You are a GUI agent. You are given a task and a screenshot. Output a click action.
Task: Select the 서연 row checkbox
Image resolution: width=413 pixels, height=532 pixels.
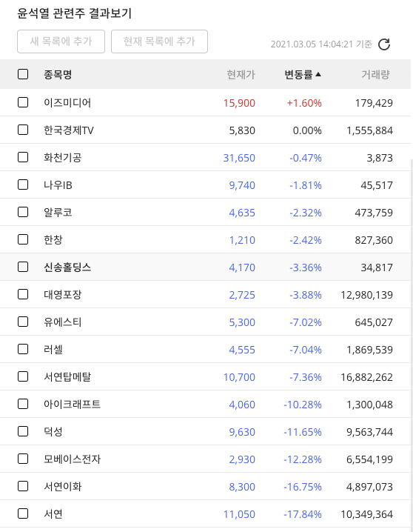[x=23, y=514]
